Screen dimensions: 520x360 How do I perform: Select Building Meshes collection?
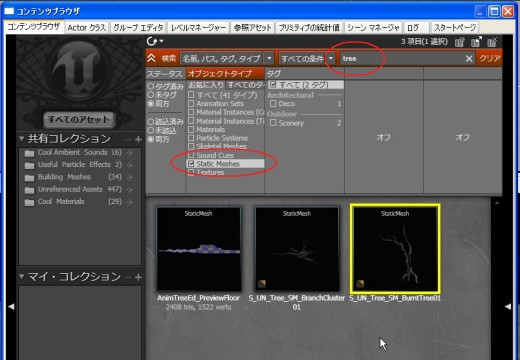point(80,177)
